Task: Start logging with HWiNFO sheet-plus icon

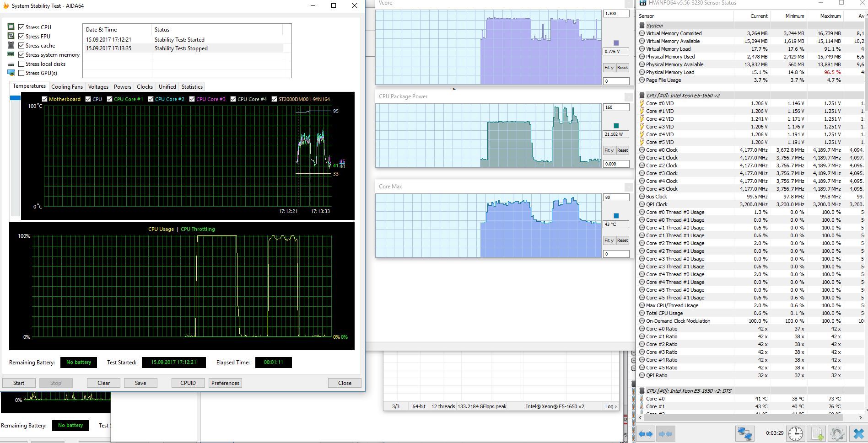Action: 816,433
